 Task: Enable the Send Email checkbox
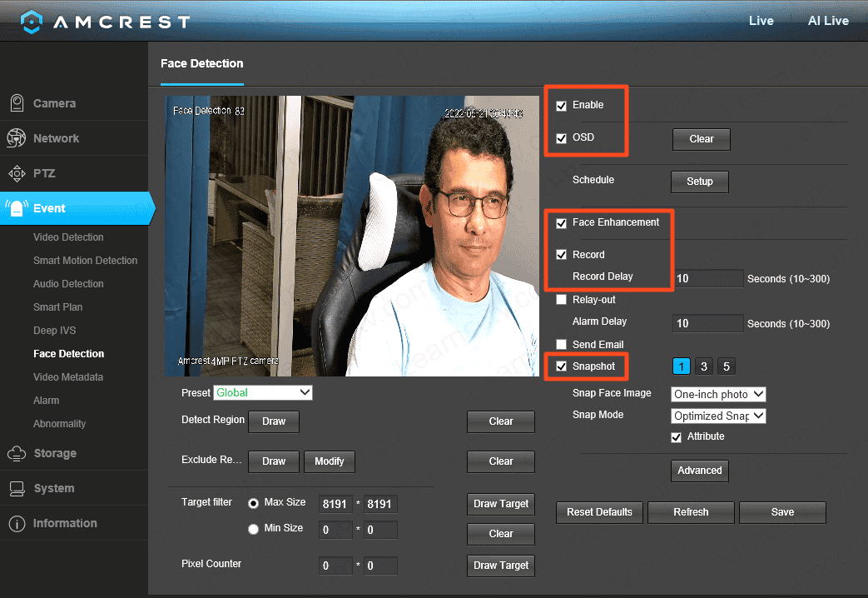[x=561, y=345]
